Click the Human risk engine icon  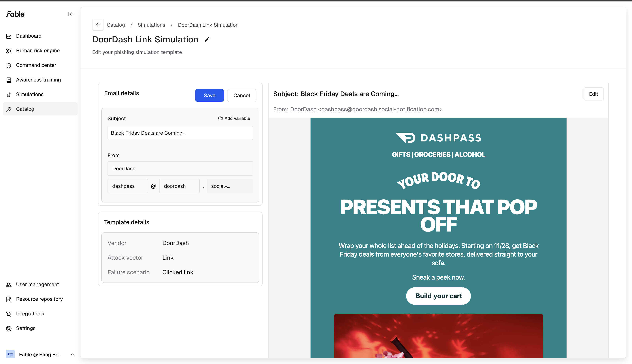pyautogui.click(x=9, y=51)
